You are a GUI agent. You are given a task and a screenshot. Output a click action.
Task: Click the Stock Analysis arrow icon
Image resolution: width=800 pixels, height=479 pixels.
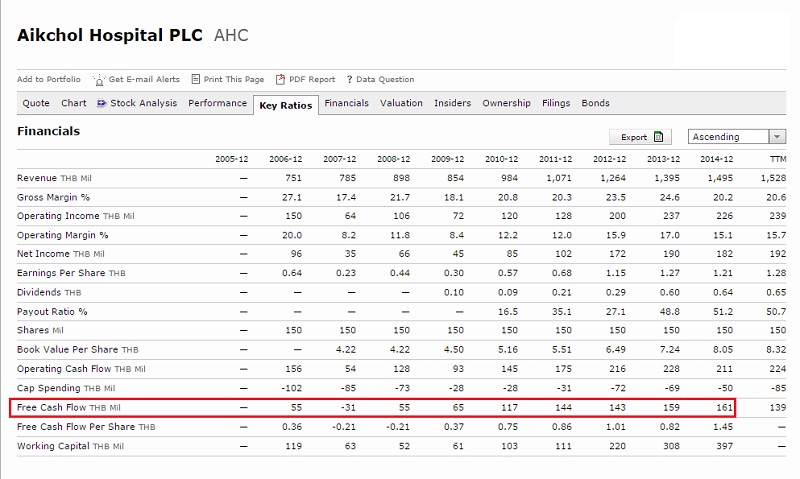pos(101,103)
